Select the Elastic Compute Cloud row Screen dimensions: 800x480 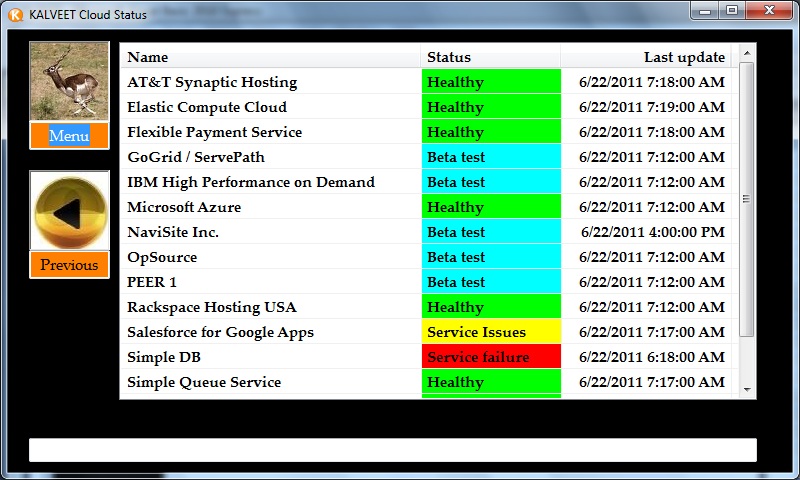pyautogui.click(x=428, y=107)
